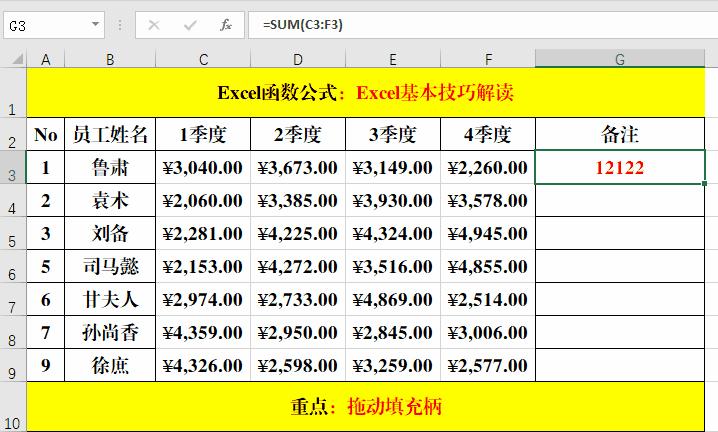Select cell with ¥3,385.00
Screen dimensions: 718x432
pos(298,200)
